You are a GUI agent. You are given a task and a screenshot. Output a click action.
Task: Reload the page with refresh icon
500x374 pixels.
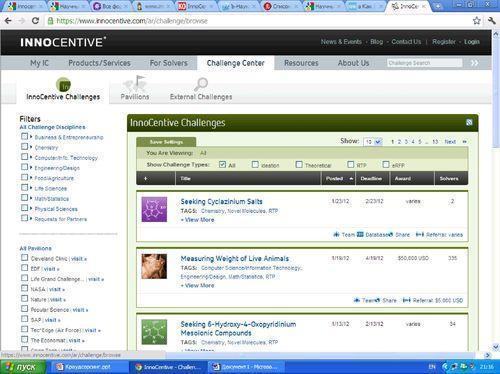(35, 21)
